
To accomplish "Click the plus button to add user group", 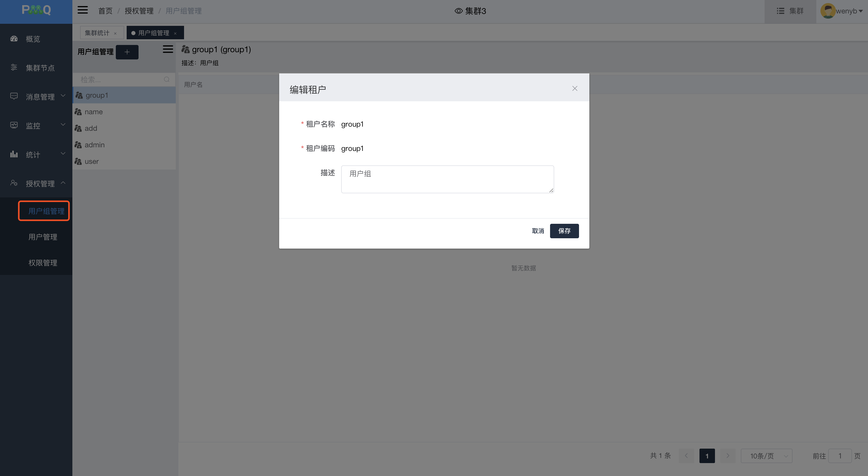I will (x=127, y=52).
